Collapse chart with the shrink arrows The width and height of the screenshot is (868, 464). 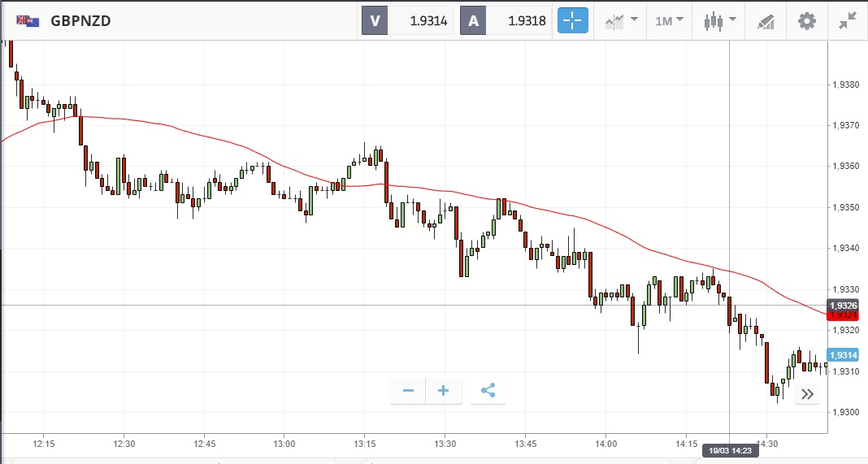848,21
